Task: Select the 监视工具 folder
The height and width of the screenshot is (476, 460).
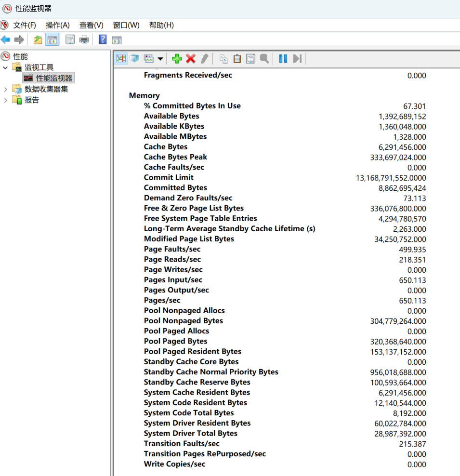Action: point(39,67)
